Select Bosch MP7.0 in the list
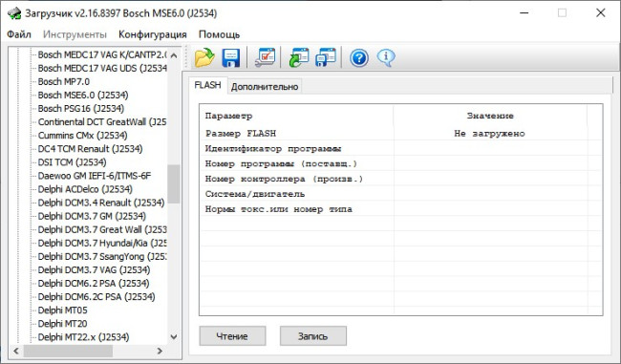This screenshot has width=621, height=364. click(64, 81)
